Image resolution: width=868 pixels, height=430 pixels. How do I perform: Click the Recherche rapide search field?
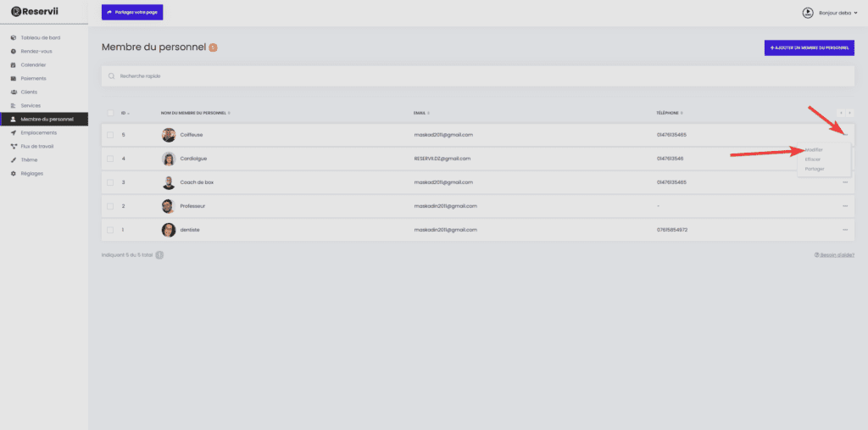[478, 76]
